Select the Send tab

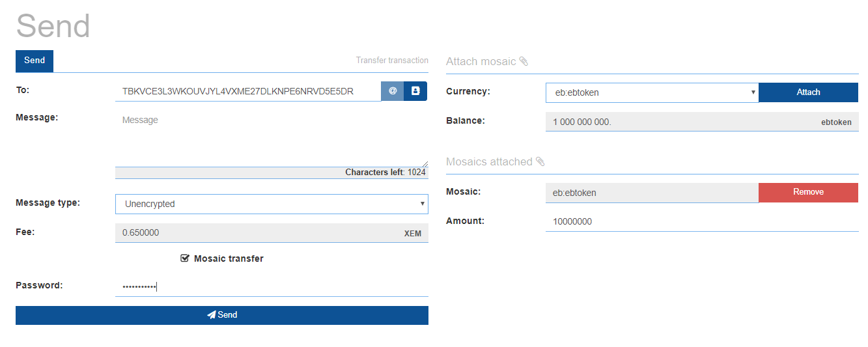point(35,61)
